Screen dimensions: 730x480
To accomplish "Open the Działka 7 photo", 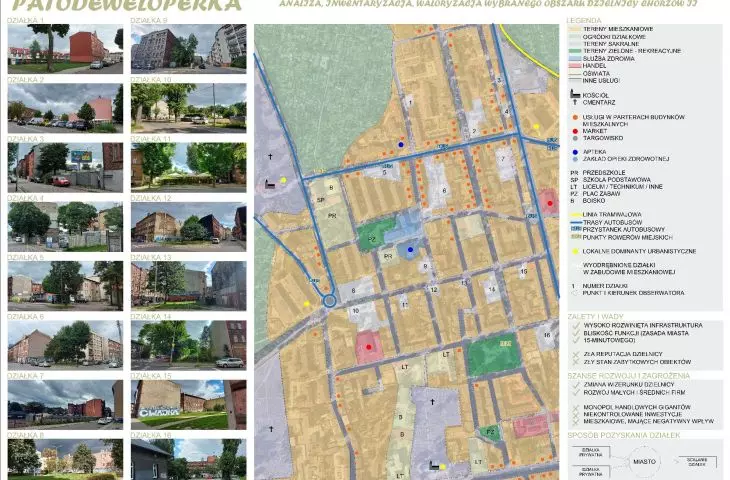I will click(x=65, y=405).
